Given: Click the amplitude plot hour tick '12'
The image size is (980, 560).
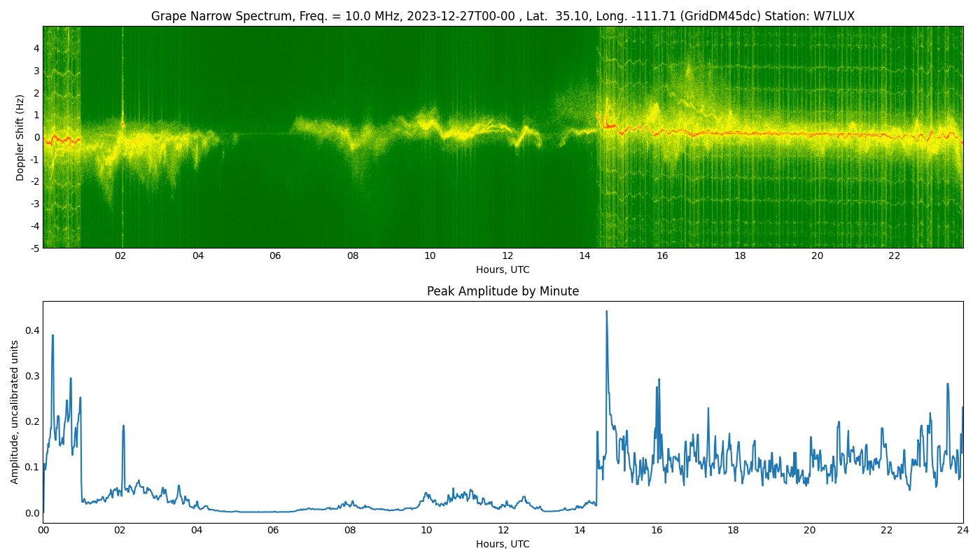Looking at the screenshot, I should pyautogui.click(x=503, y=531).
